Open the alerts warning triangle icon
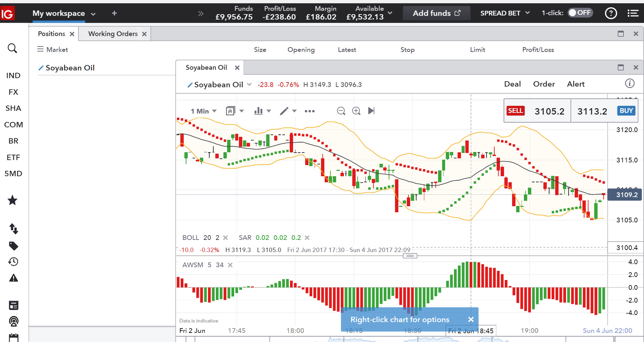Screen dimensions: 644x342 pyautogui.click(x=13, y=278)
